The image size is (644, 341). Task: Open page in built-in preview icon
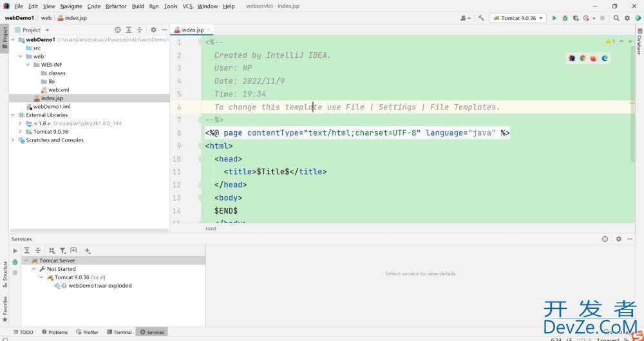[x=572, y=59]
